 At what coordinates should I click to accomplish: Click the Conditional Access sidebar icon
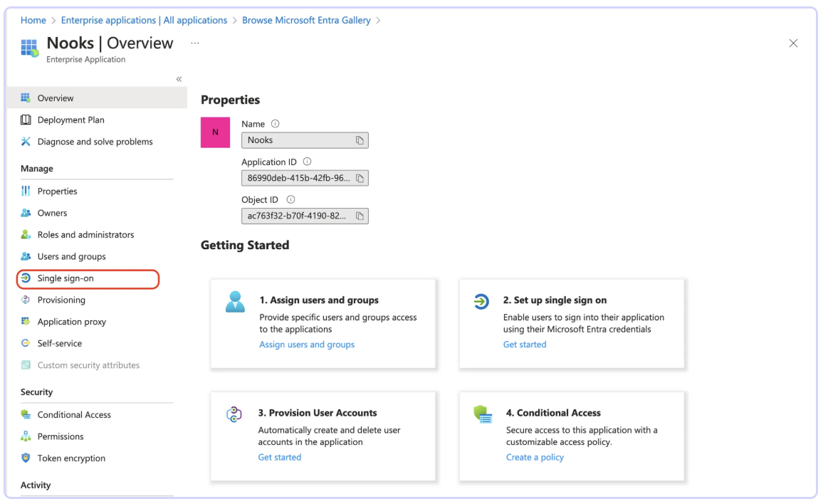point(25,414)
